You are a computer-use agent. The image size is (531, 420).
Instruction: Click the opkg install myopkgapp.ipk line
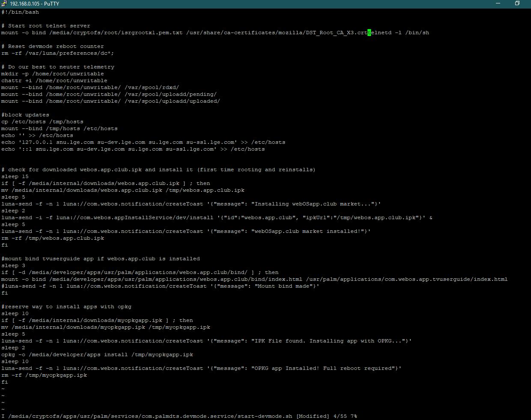click(x=97, y=354)
